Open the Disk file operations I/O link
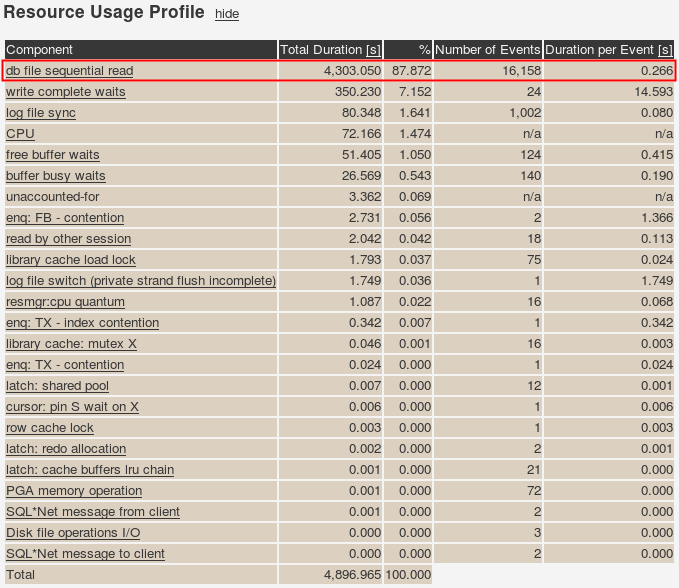The height and width of the screenshot is (588, 679). 73,533
